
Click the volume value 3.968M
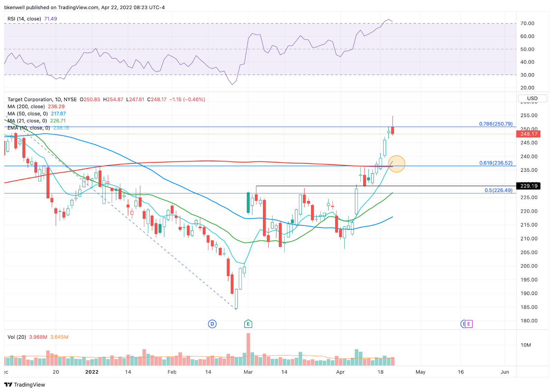click(38, 337)
